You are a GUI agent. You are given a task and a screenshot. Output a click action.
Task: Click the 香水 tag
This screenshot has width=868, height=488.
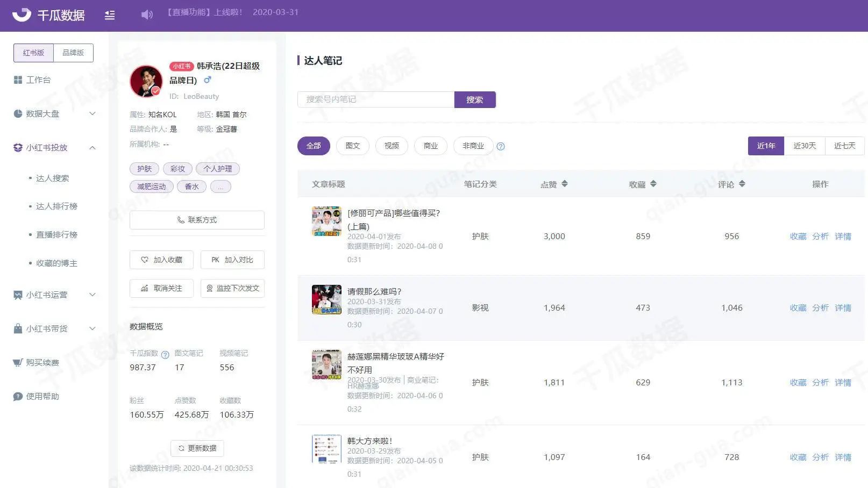(x=192, y=186)
